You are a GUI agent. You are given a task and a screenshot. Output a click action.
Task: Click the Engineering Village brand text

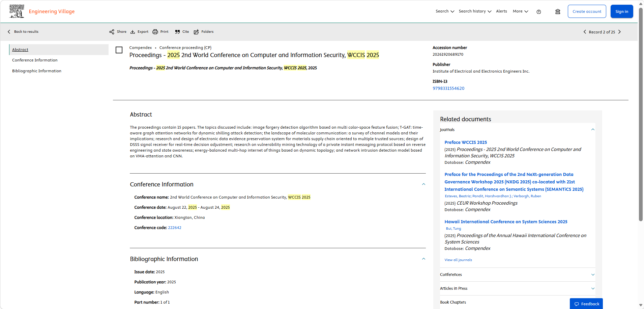click(52, 11)
